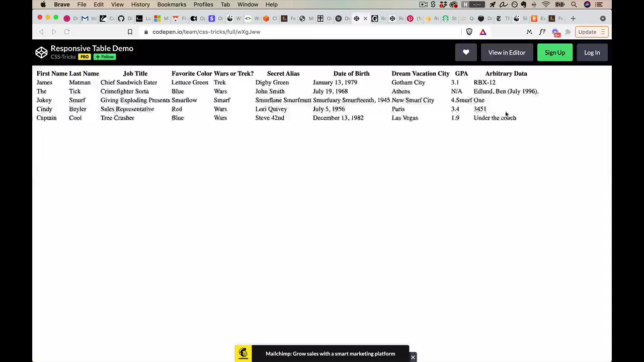Click the rocket icon in the menu bar
Viewport: 644px width, 362px height.
(x=493, y=5)
